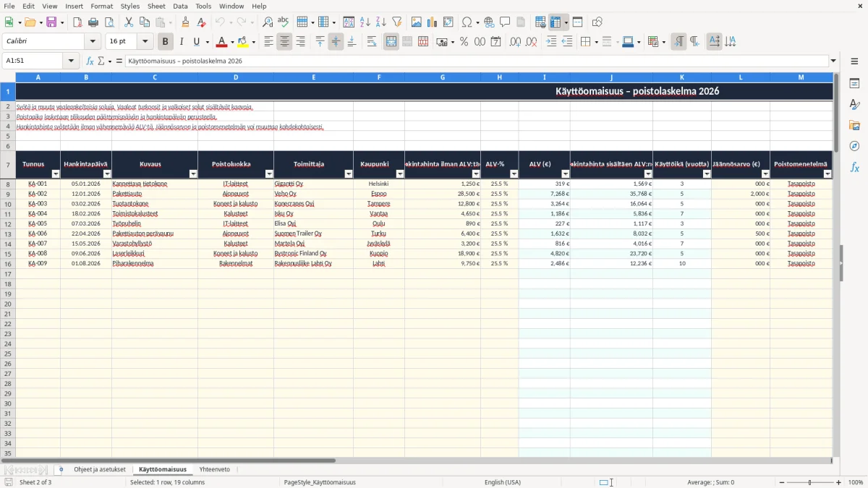This screenshot has width=868, height=488.
Task: Open Poistoluokka column filter dropdown
Action: (269, 174)
